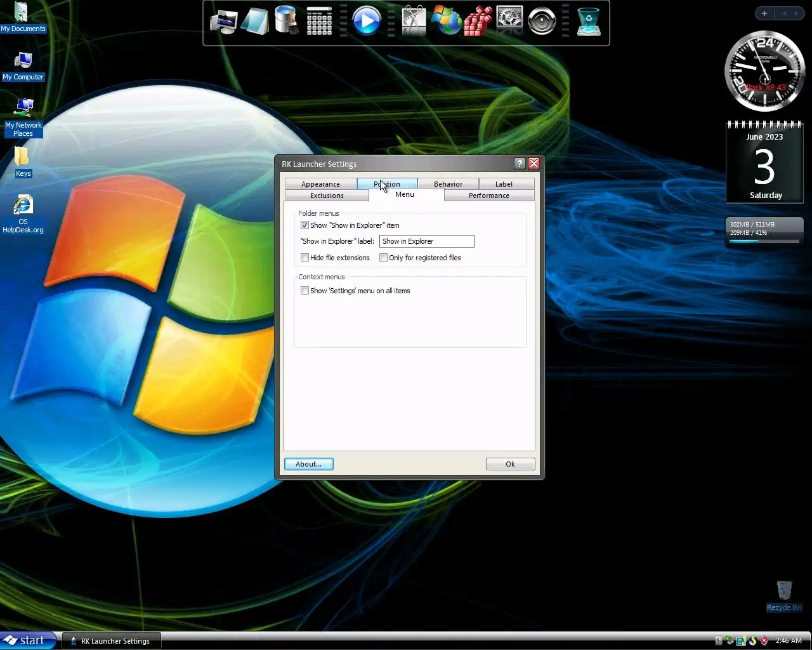Click the green safely remove hardware tray icon

pos(730,640)
